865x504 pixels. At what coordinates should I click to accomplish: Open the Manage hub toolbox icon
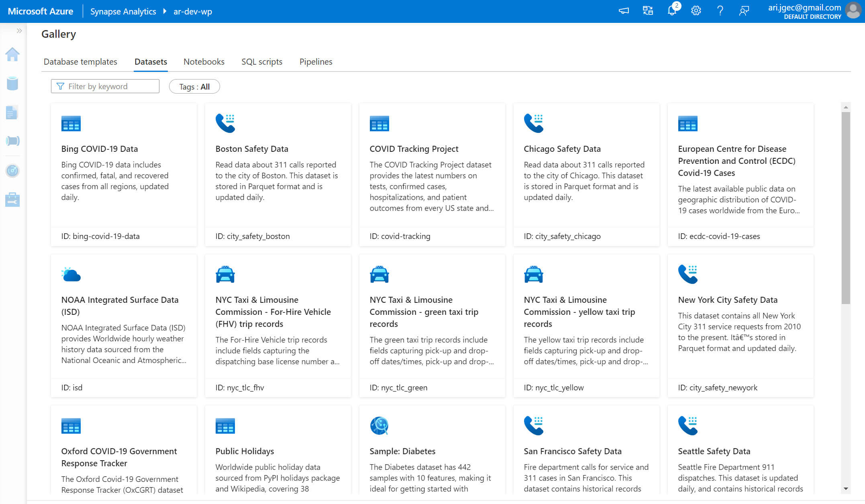(12, 200)
